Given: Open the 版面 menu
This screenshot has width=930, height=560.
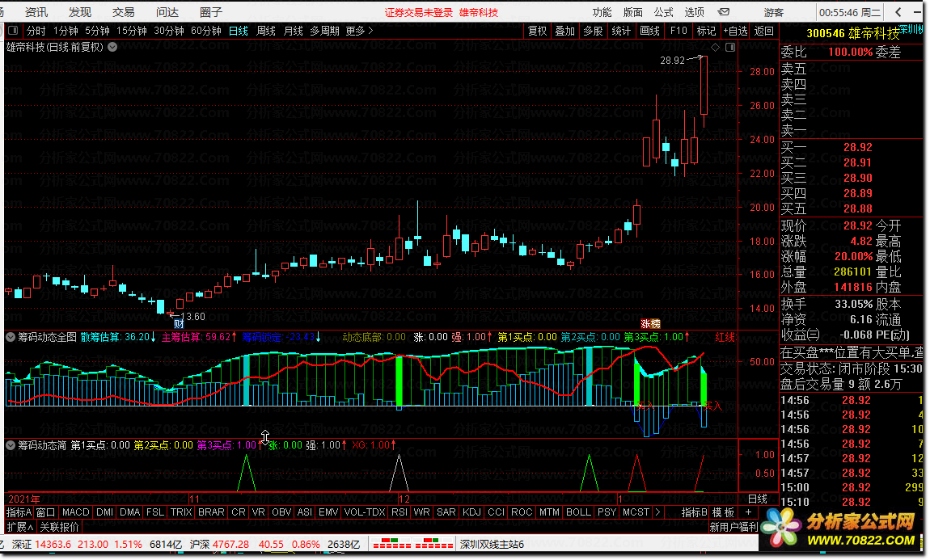Looking at the screenshot, I should pos(633,12).
